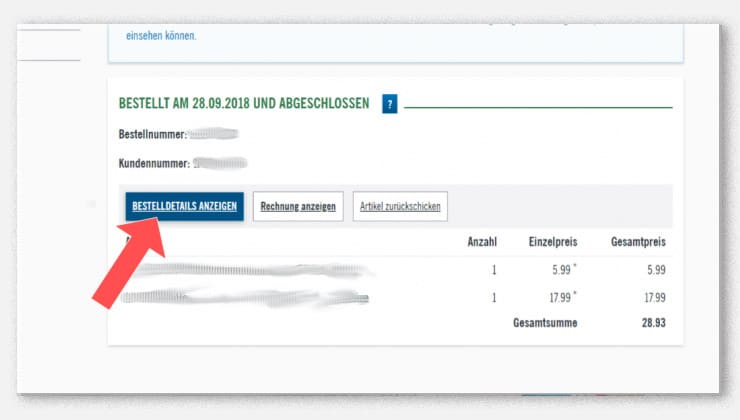Viewport: 740px width, 420px height.
Task: Select the blurred customer number value
Action: pos(221,162)
